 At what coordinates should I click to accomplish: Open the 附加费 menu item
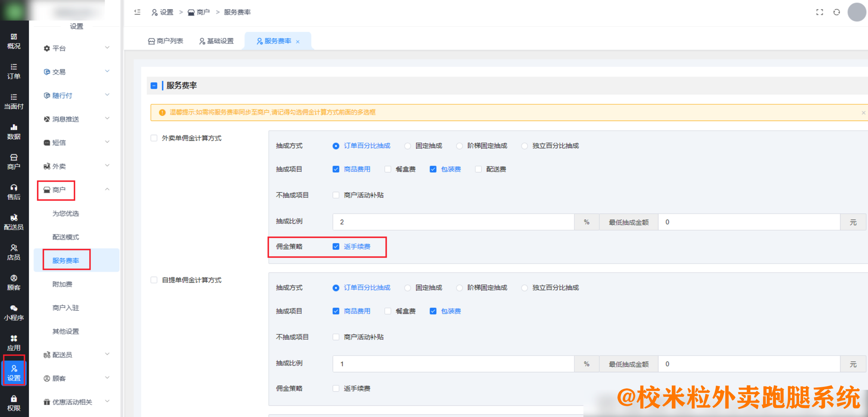point(62,284)
